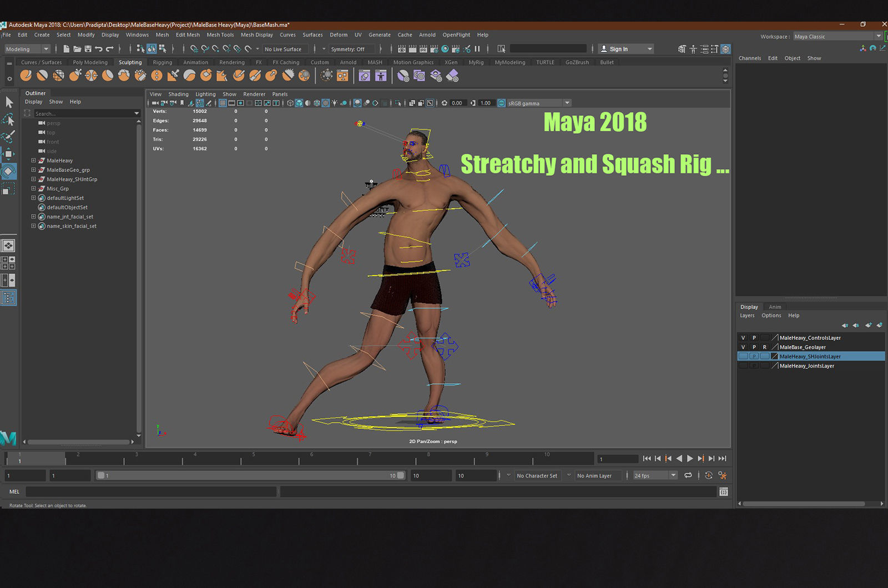Click the range slider bar
888x588 pixels.
pos(251,476)
